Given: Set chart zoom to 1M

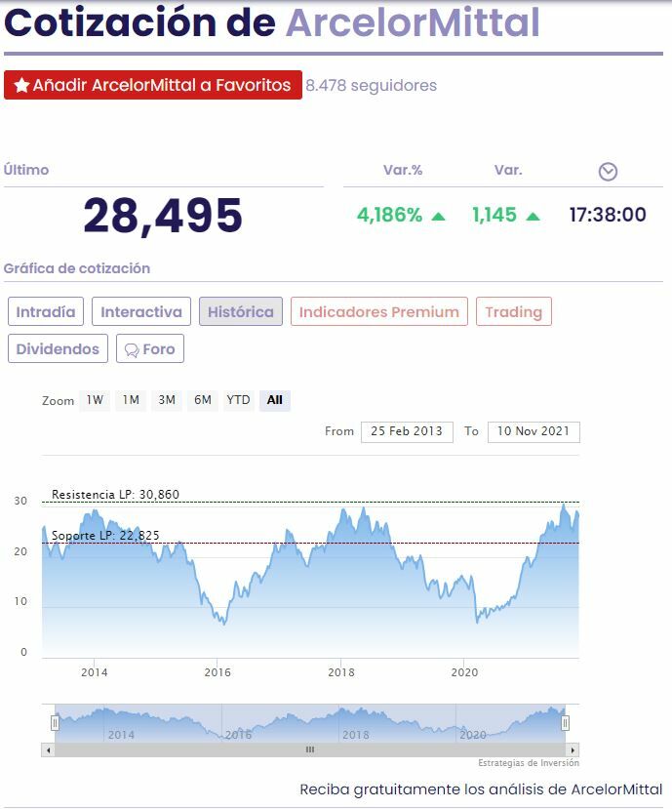Looking at the screenshot, I should pos(131,400).
